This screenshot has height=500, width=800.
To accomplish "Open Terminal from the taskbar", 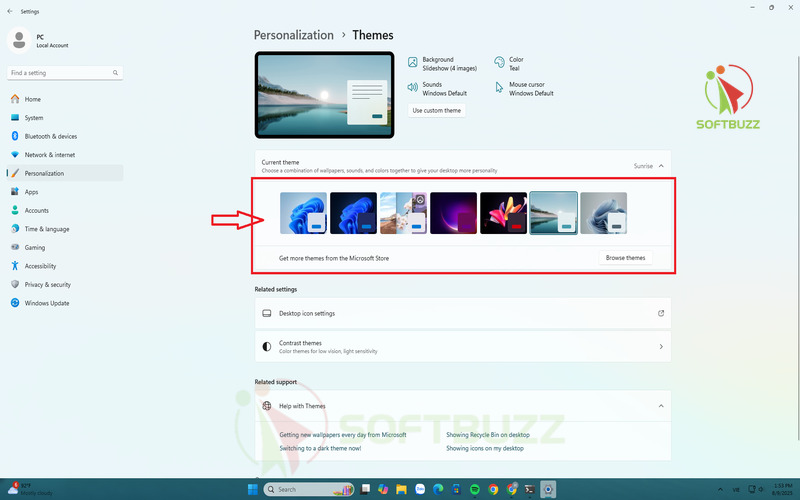I will coord(530,489).
